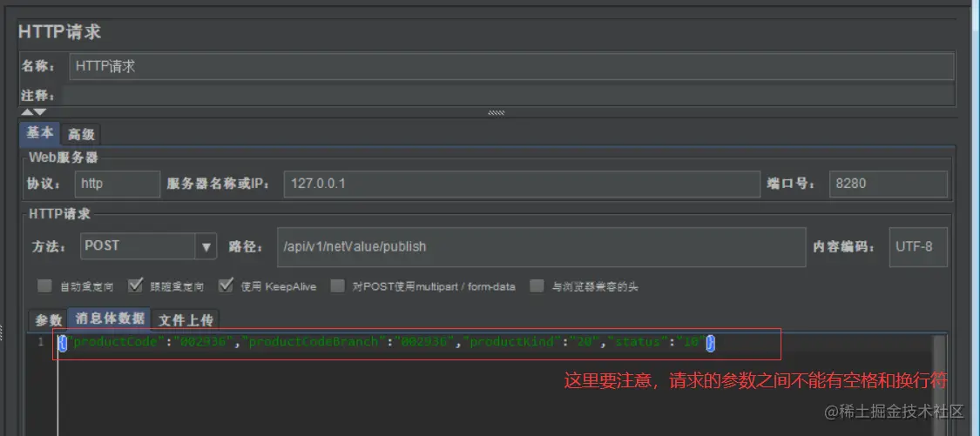This screenshot has height=436, width=980.
Task: Click the 端口号 port field 8280
Action: [889, 184]
